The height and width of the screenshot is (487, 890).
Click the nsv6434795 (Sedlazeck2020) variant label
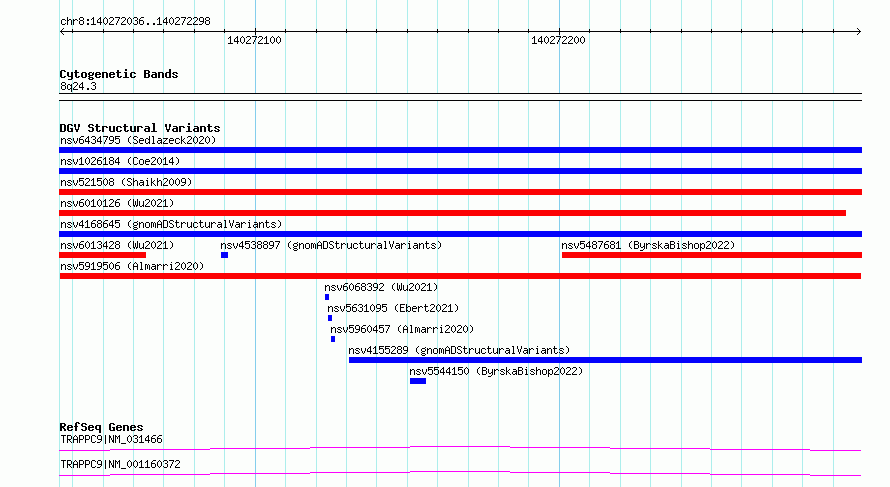pos(138,140)
